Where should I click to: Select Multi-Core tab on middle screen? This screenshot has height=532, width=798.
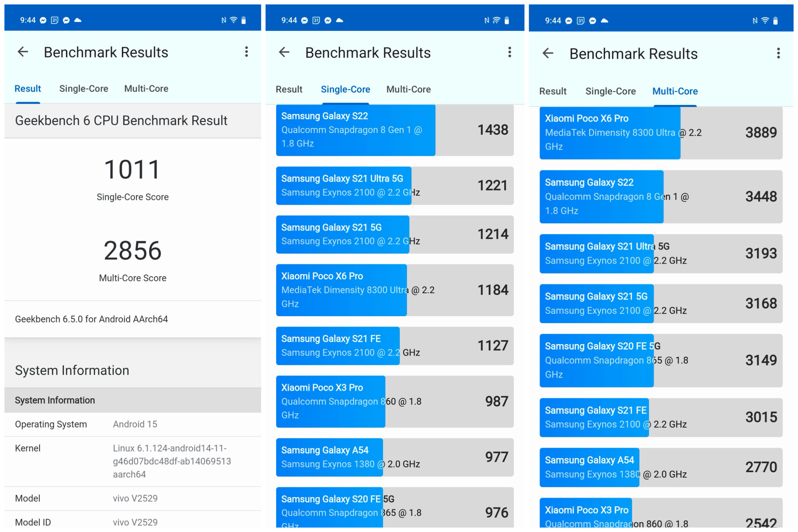408,89
